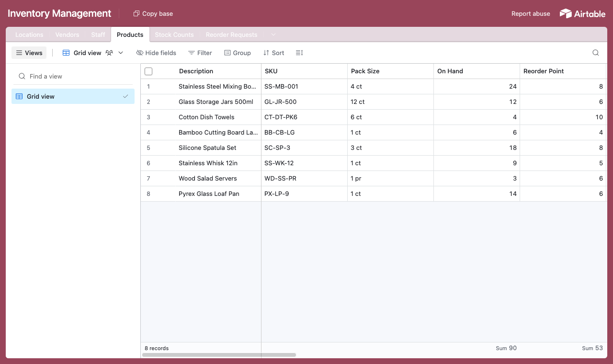
Task: Click the 8 records count
Action: [x=157, y=348]
